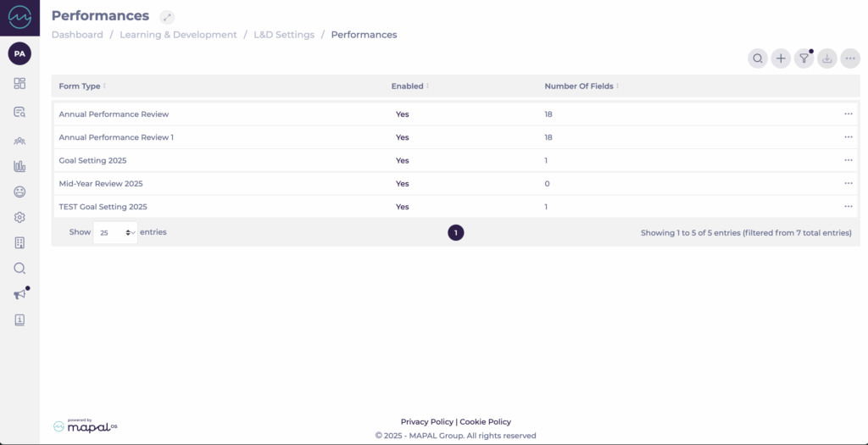Screen dimensions: 868x445
Task: Click the plus icon to add performance form
Action: 781,58
